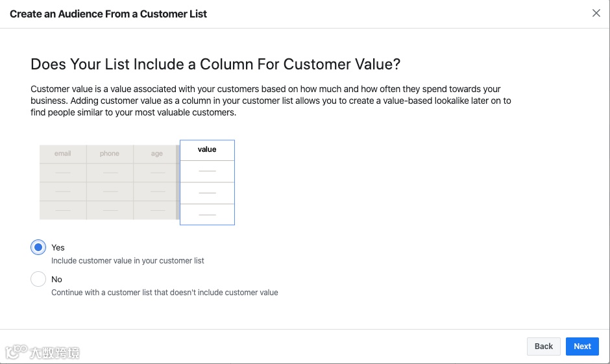Click the first cell under email column
The image size is (610, 364).
tap(63, 173)
